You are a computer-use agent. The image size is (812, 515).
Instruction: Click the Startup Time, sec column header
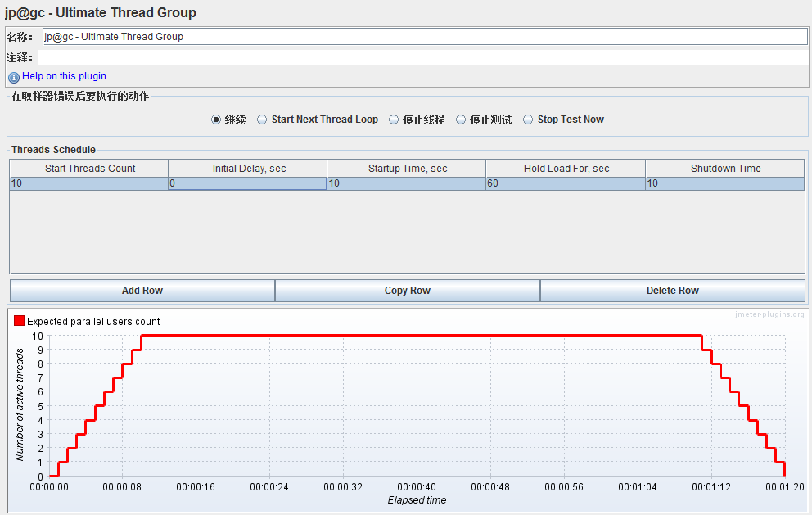pos(407,169)
